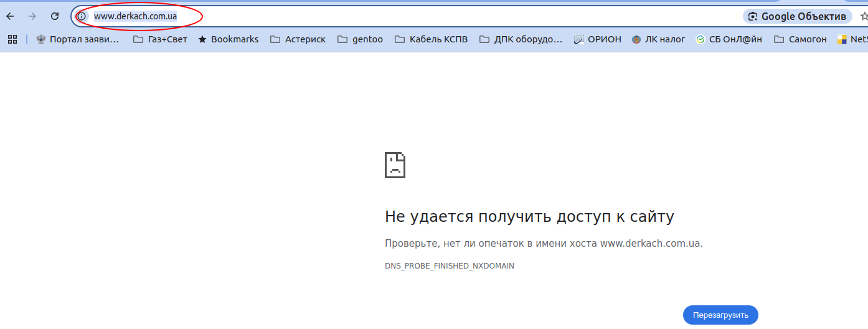868x329 pixels.
Task: Open site information icon in address bar
Action: pos(82,16)
